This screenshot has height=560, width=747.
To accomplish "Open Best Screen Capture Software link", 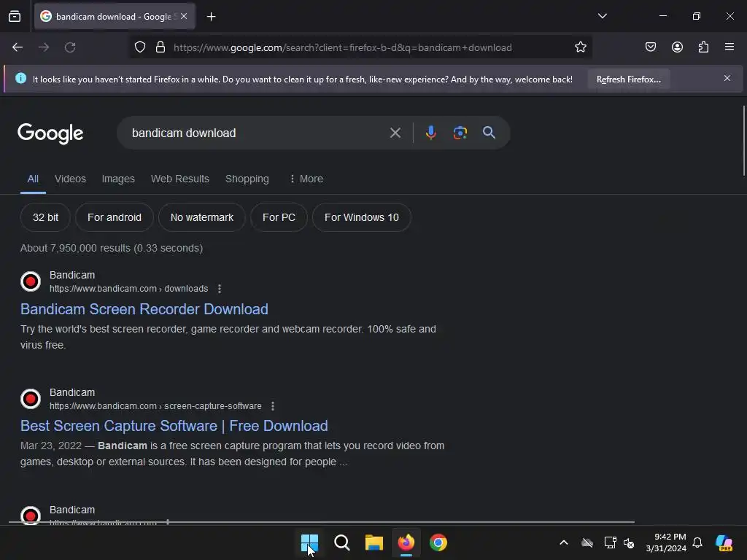I will click(174, 426).
